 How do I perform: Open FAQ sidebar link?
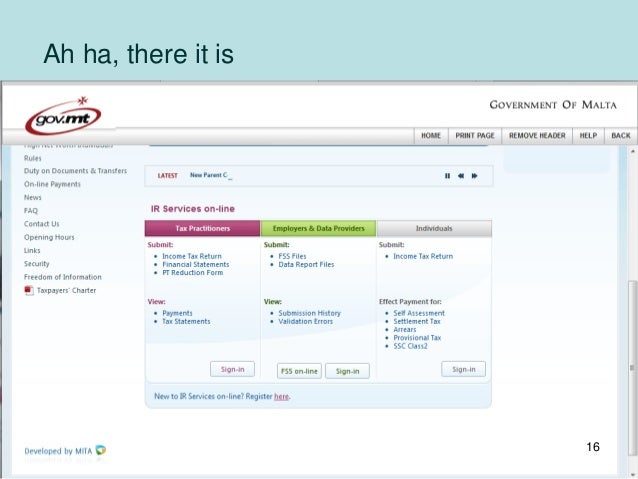[31, 210]
